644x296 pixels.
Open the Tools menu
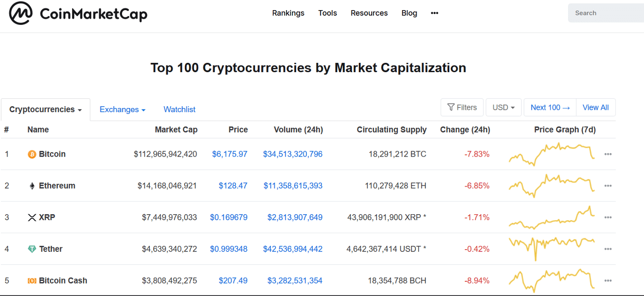[x=328, y=13]
